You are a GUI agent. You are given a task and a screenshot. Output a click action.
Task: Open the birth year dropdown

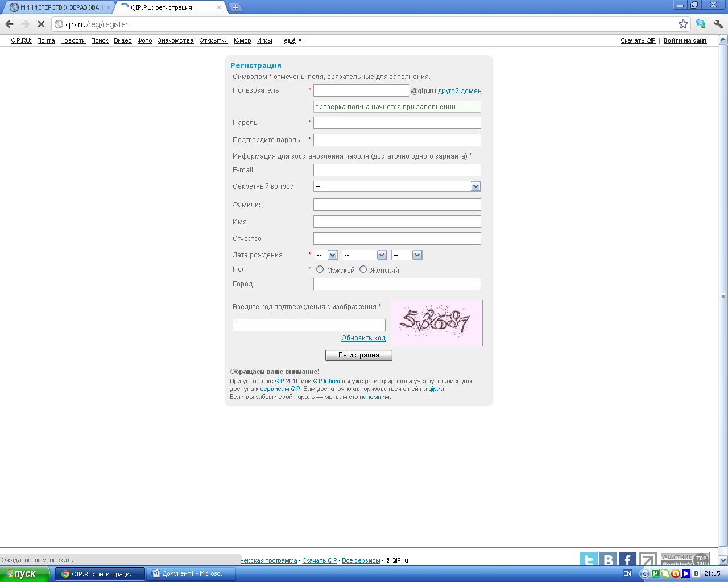coord(407,255)
